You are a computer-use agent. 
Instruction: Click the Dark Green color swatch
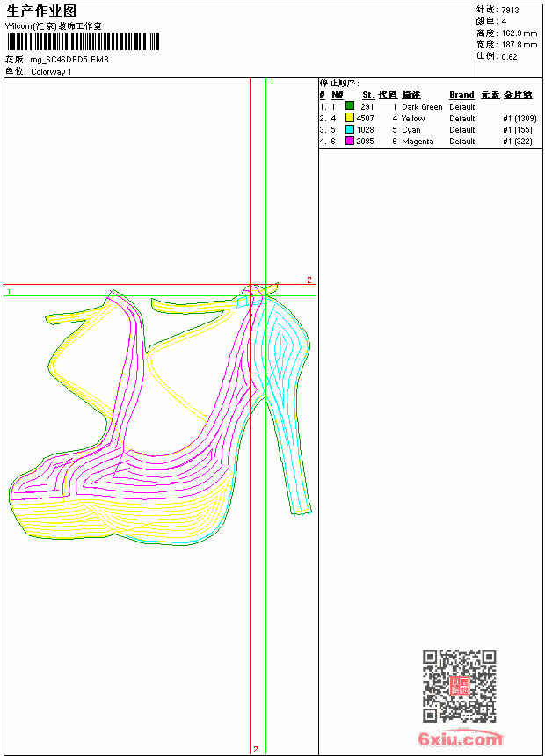[350, 106]
